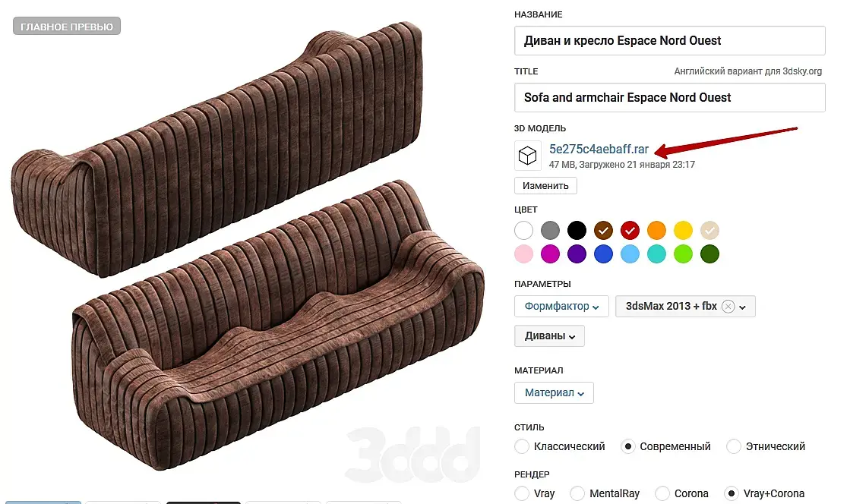The height and width of the screenshot is (504, 850).
Task: Open the 5e275c4aebaff.rar file link
Action: pos(599,149)
